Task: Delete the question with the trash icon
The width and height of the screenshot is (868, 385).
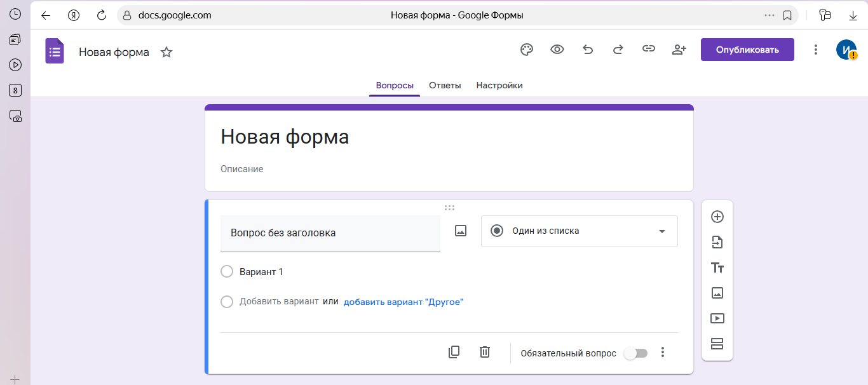Action: [x=485, y=351]
